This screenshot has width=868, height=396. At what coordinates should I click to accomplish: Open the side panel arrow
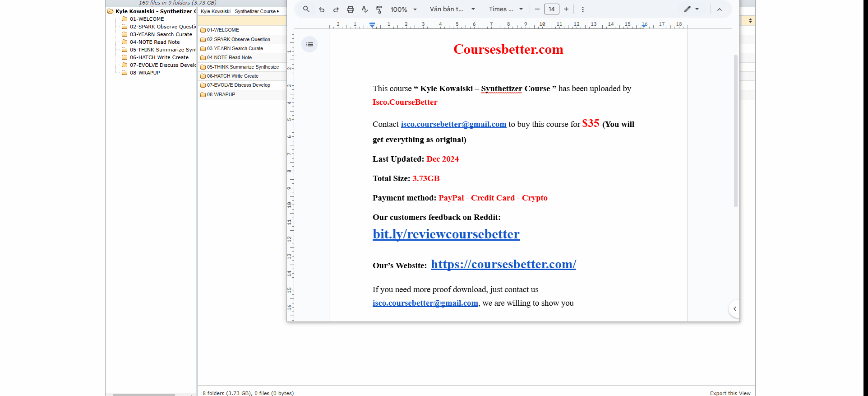point(734,309)
